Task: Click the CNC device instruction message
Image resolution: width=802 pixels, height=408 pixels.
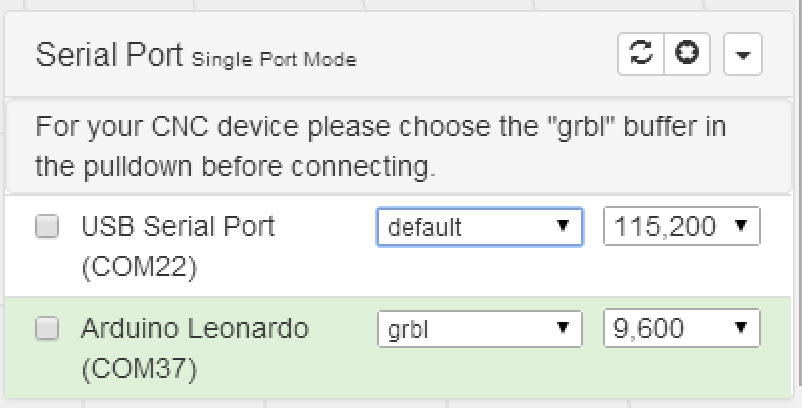Action: pos(380,147)
